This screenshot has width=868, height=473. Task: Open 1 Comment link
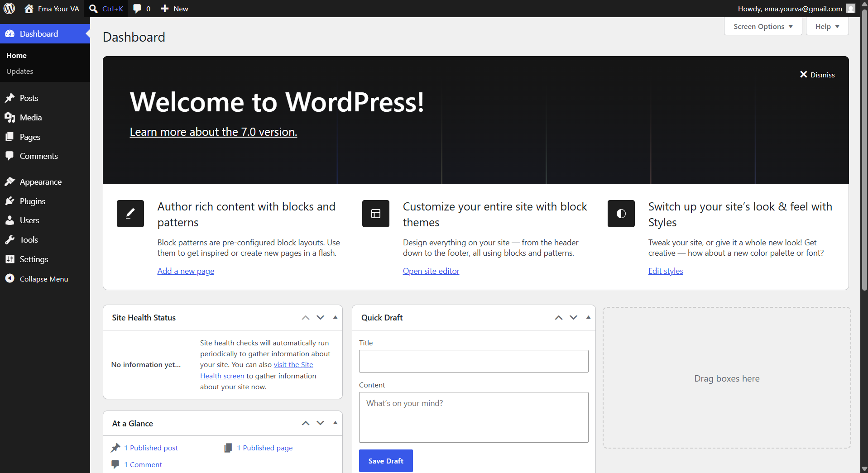coord(143,464)
